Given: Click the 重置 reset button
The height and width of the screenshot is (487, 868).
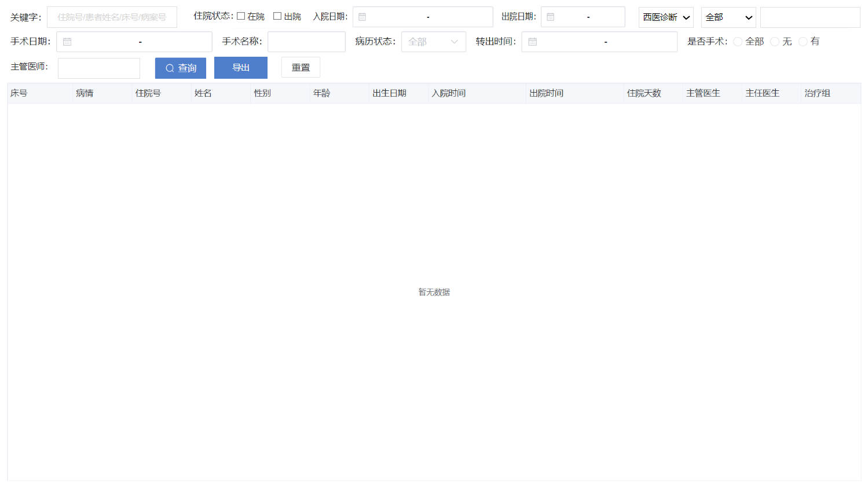Looking at the screenshot, I should (x=301, y=68).
